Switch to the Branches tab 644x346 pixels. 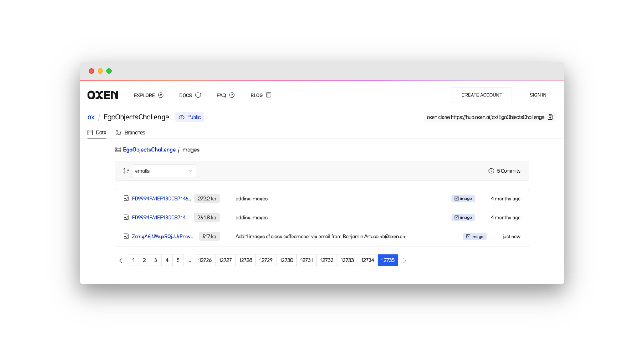tap(131, 132)
